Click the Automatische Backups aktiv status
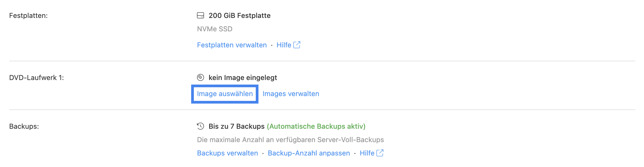 coord(316,126)
